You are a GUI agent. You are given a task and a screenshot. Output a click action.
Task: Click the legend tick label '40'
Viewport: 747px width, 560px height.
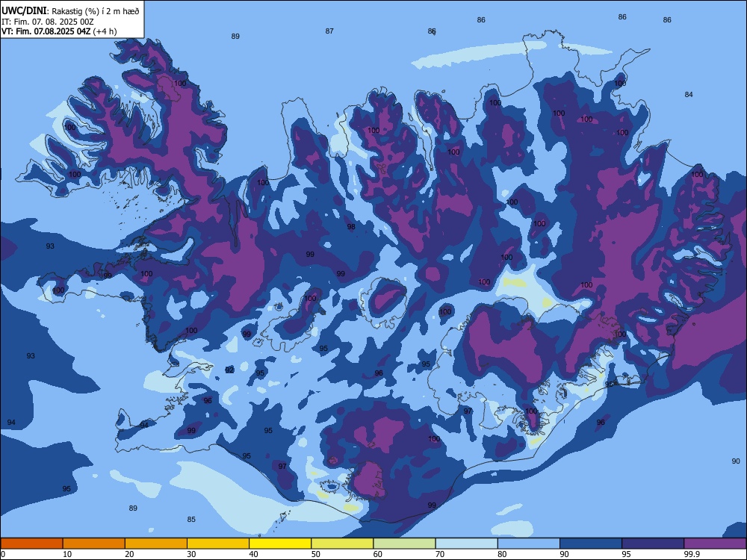pyautogui.click(x=253, y=554)
